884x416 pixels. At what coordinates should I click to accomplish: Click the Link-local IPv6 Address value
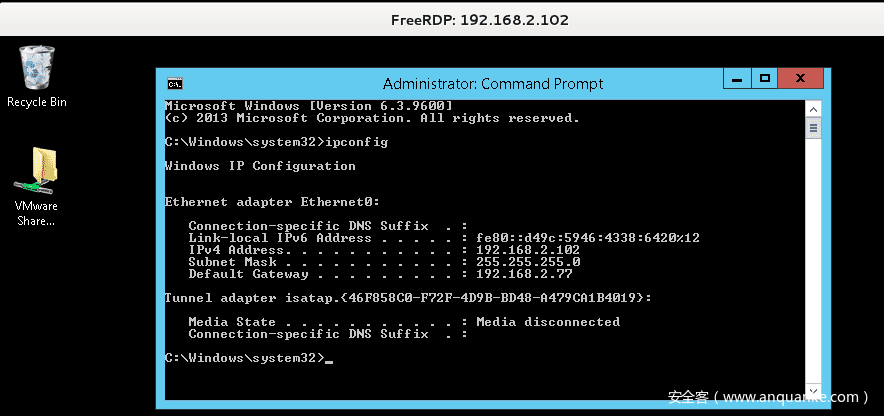pyautogui.click(x=587, y=238)
